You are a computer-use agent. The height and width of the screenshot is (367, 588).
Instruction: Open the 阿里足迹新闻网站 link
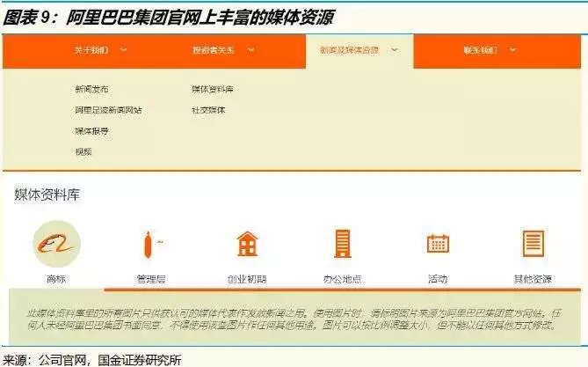108,110
